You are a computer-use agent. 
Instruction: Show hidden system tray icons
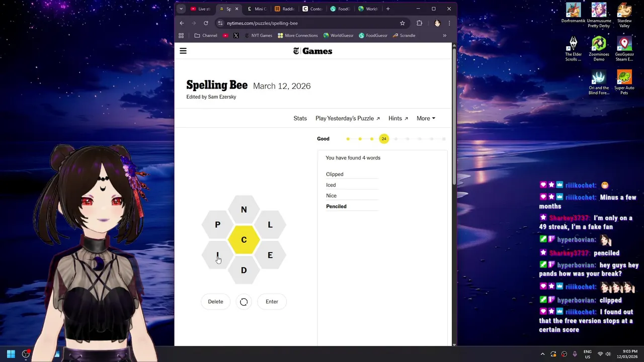[x=542, y=354]
